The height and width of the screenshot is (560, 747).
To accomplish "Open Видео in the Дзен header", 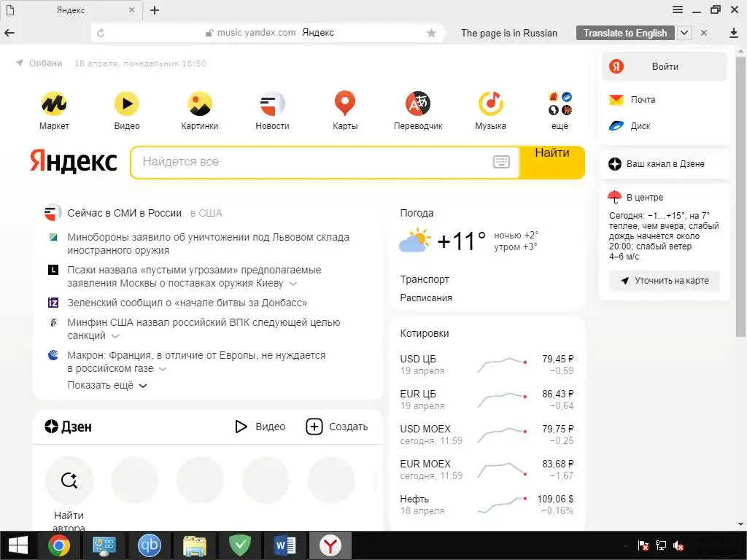I will pos(260,427).
